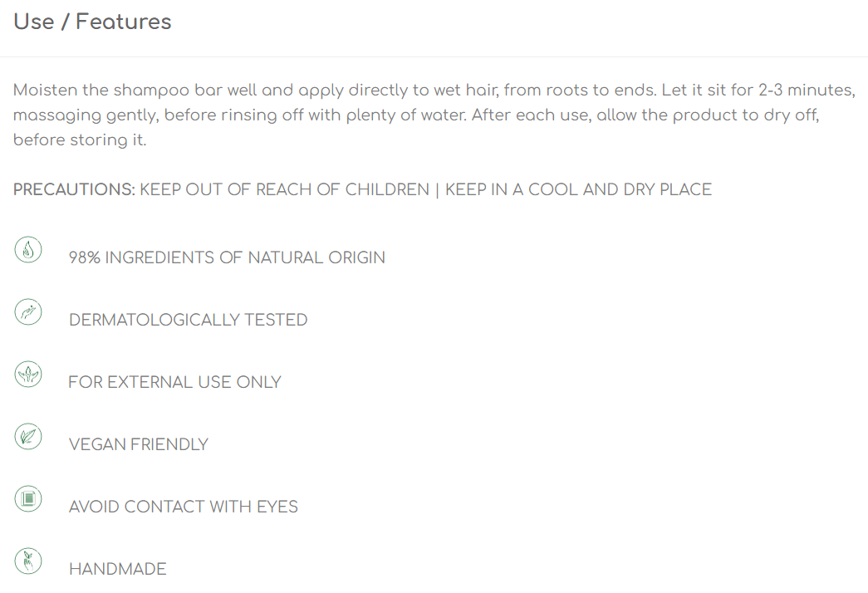This screenshot has width=868, height=593.
Task: Click the natural origin droplet icon
Action: point(28,250)
